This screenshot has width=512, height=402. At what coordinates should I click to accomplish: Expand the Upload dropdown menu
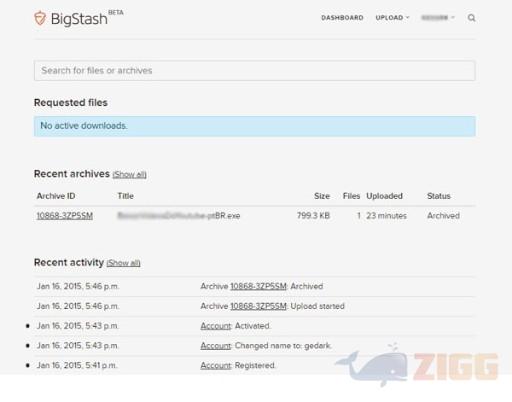point(392,18)
